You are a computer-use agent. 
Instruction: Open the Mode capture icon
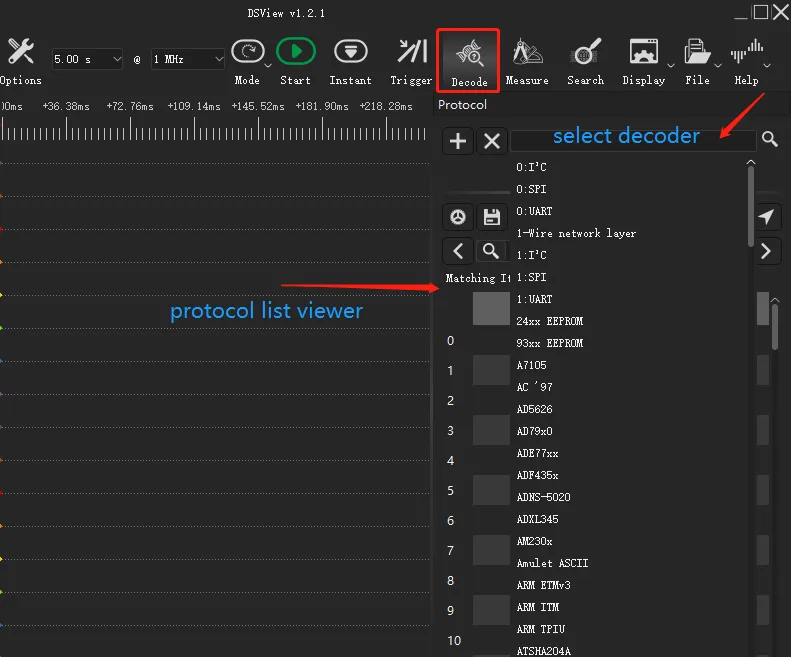tap(247, 51)
